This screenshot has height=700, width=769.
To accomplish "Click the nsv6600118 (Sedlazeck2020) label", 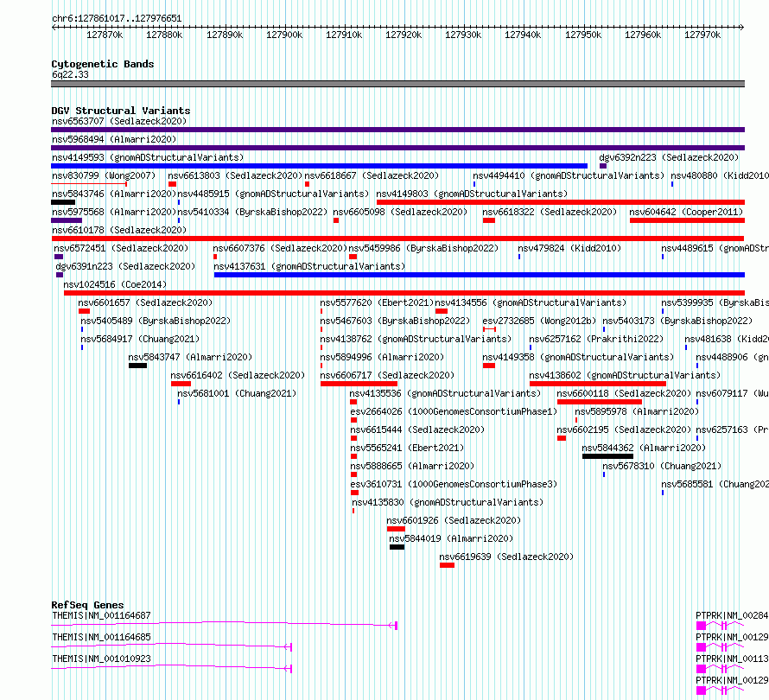I will [624, 393].
